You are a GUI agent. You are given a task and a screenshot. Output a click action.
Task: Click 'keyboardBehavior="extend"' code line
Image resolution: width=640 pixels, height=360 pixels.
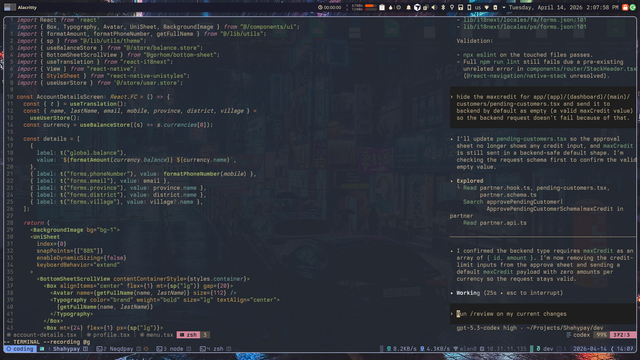78,265
